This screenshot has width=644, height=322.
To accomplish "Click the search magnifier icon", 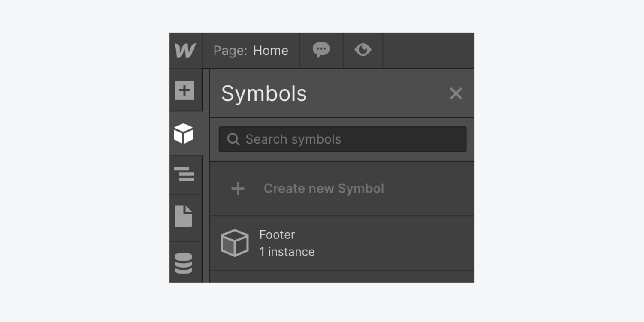I will (x=233, y=139).
